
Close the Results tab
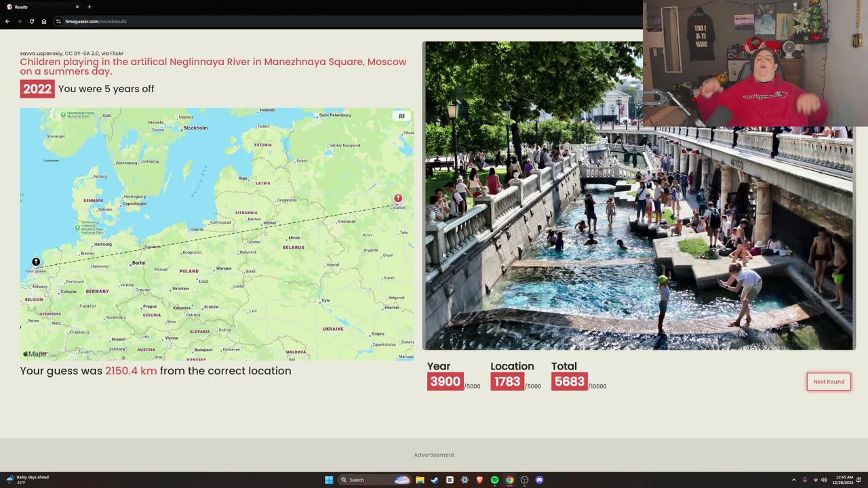point(77,7)
